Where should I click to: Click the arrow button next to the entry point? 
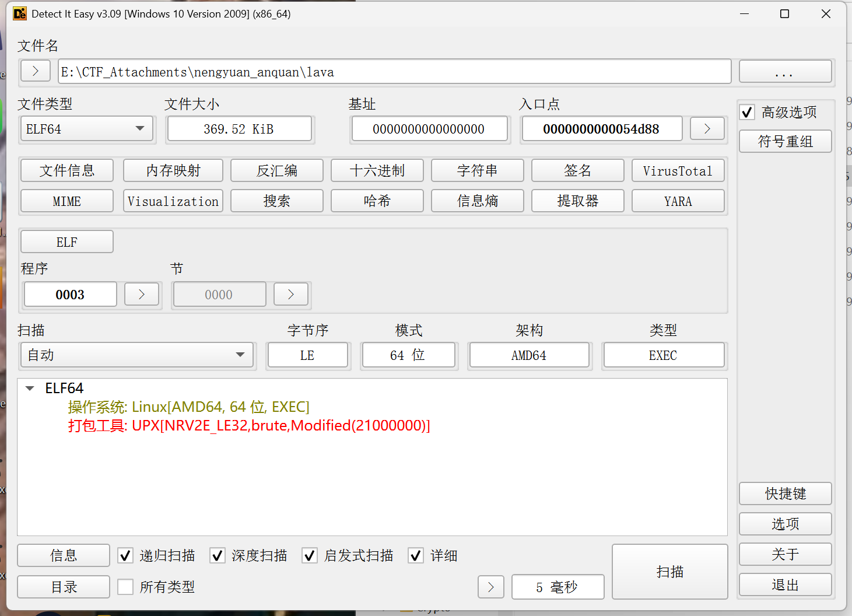coord(707,128)
